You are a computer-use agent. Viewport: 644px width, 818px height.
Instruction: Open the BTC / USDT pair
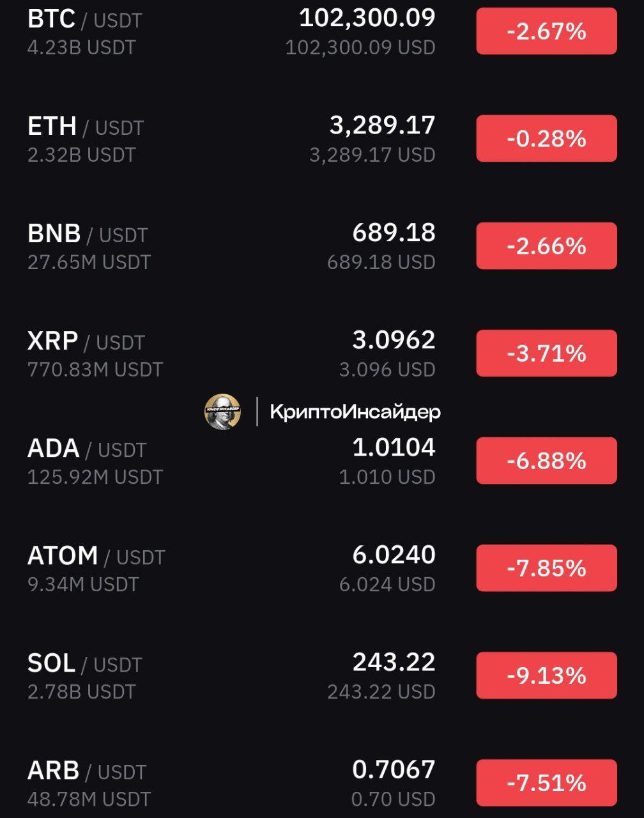pos(322,31)
